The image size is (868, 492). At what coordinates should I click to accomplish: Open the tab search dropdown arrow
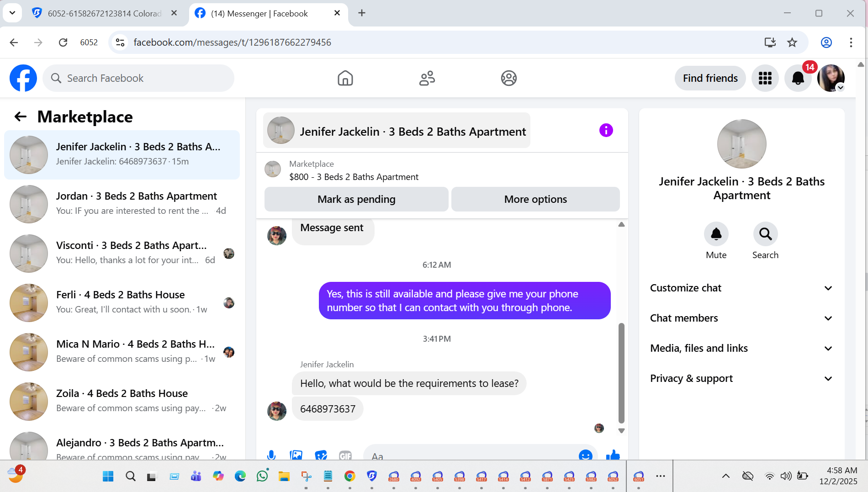tap(12, 13)
